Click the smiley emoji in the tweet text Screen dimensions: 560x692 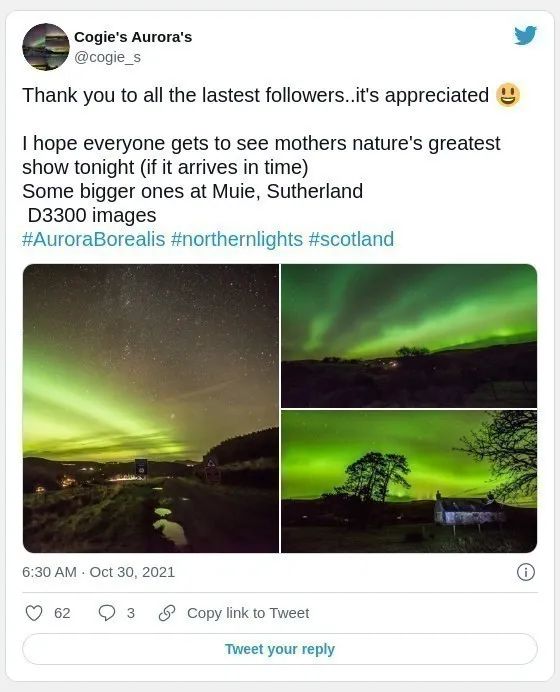pyautogui.click(x=508, y=95)
